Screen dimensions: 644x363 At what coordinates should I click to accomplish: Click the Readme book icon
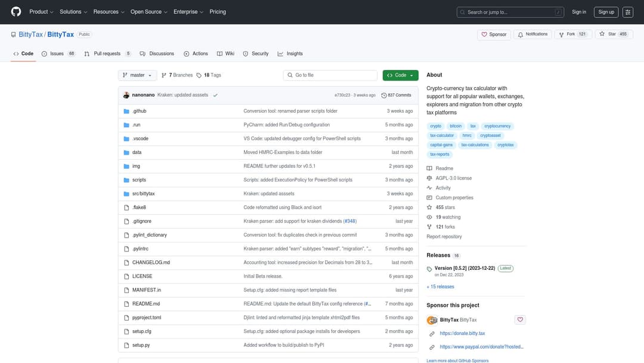[429, 168]
